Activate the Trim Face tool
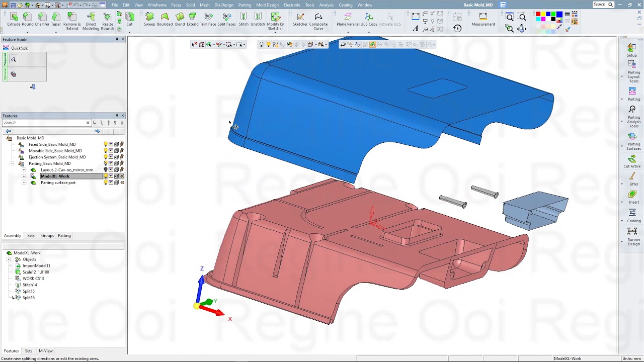This screenshot has width=644, height=362. pos(208,20)
